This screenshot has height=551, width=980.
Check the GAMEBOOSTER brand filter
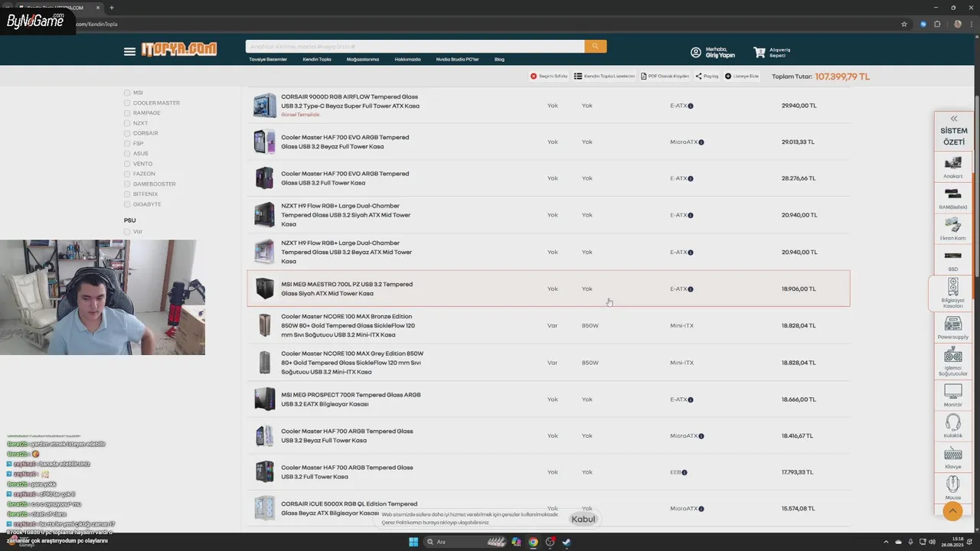point(127,184)
